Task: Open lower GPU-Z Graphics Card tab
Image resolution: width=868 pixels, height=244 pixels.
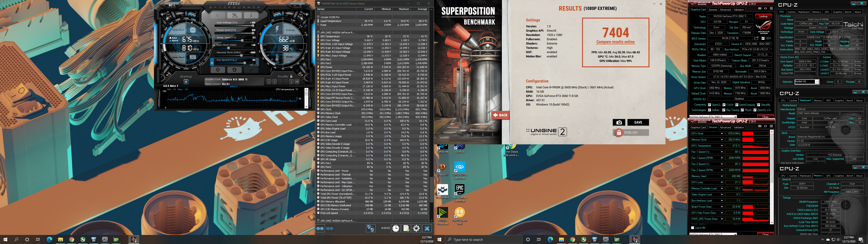Action: pos(698,127)
